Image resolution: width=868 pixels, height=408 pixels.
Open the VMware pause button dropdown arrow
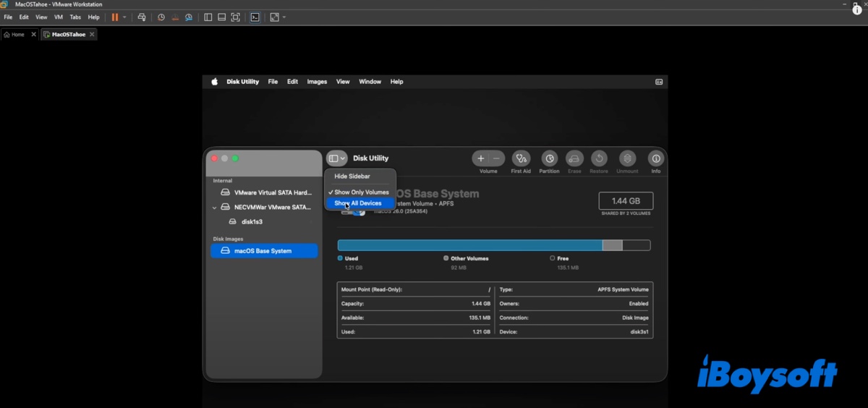coord(124,17)
